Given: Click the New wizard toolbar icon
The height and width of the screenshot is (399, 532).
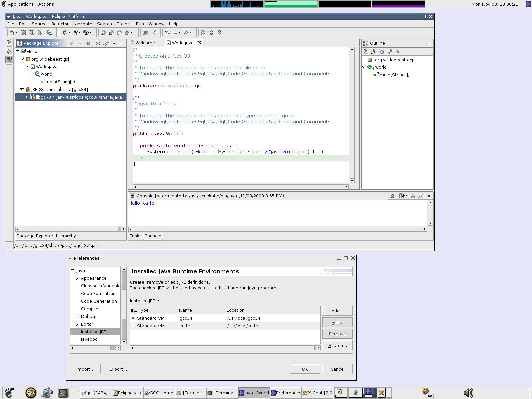Looking at the screenshot, I should coord(12,33).
